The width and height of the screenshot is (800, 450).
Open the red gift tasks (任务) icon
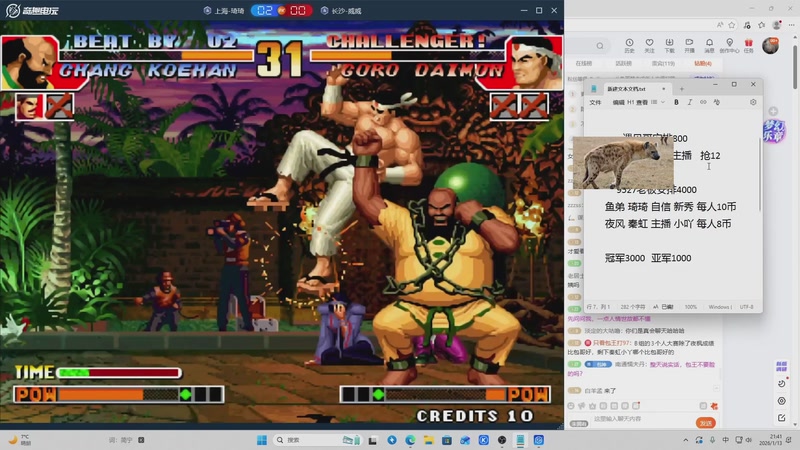(x=748, y=45)
